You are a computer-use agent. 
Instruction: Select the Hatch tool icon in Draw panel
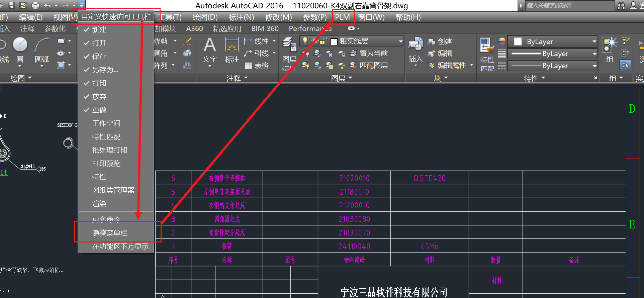pyautogui.click(x=61, y=65)
